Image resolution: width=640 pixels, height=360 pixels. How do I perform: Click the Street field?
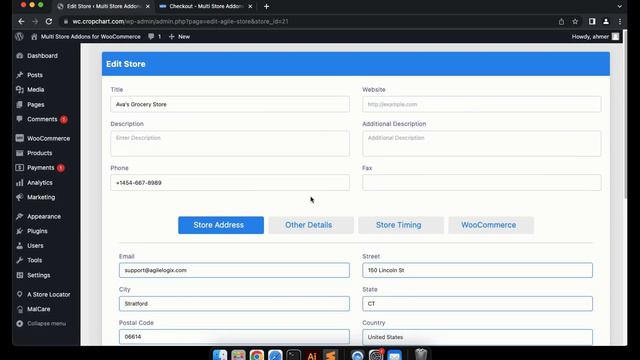pos(478,270)
